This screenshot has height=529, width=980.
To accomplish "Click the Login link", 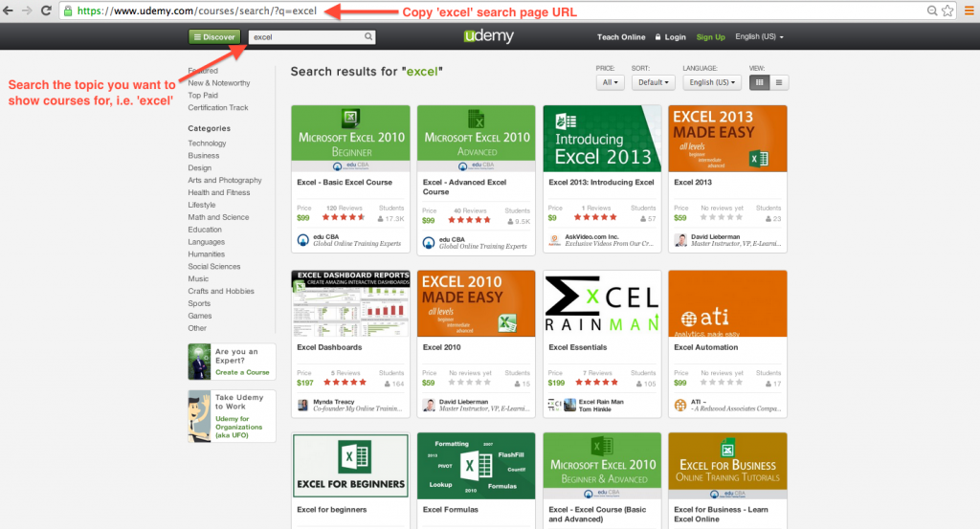I will pos(671,37).
